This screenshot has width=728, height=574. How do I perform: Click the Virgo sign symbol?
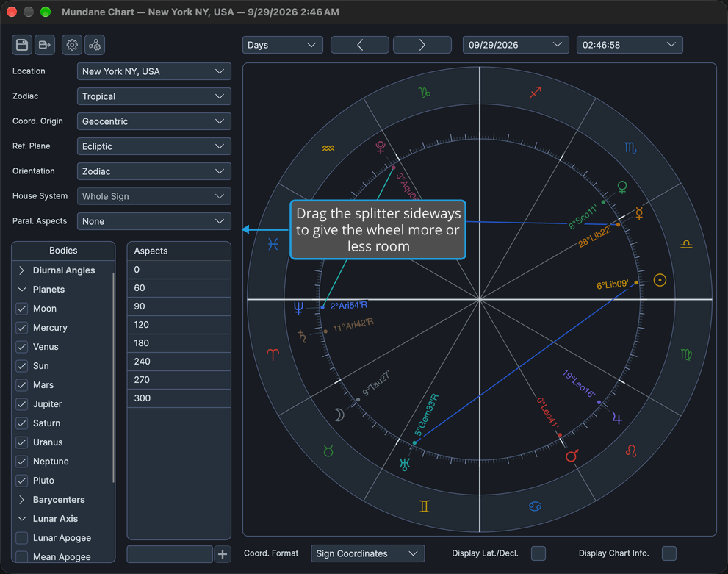[686, 355]
